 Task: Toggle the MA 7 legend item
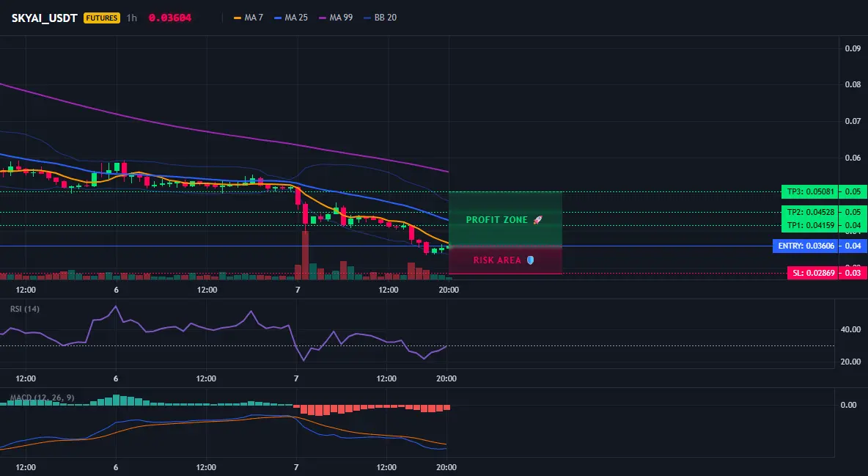pyautogui.click(x=249, y=18)
